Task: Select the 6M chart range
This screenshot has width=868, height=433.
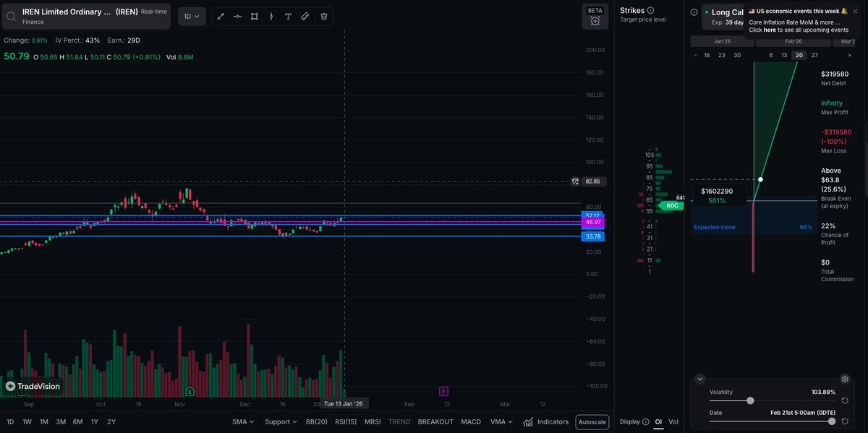Action: tap(77, 421)
